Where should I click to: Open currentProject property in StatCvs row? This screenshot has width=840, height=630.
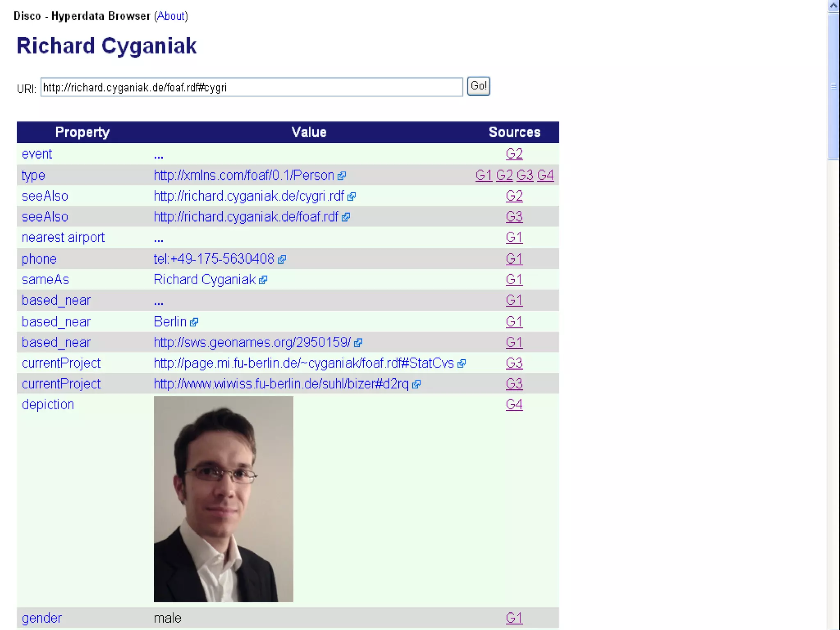61,363
